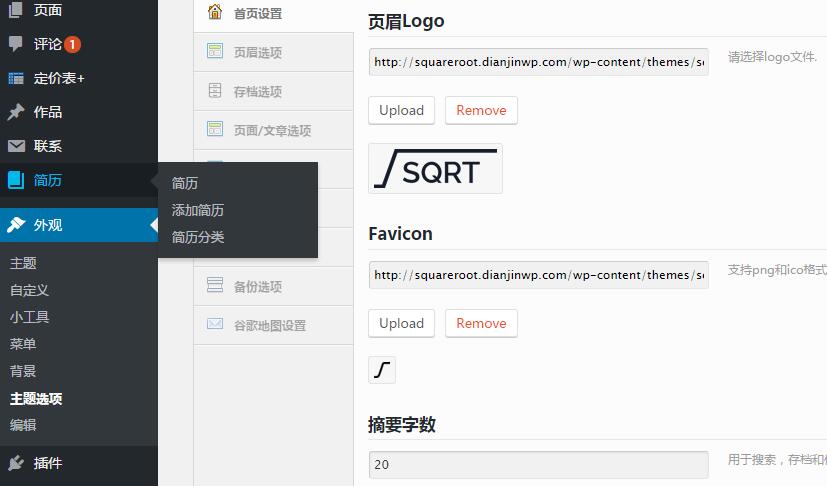Click the mail icon beside 谷歌地图设置

pyautogui.click(x=215, y=324)
